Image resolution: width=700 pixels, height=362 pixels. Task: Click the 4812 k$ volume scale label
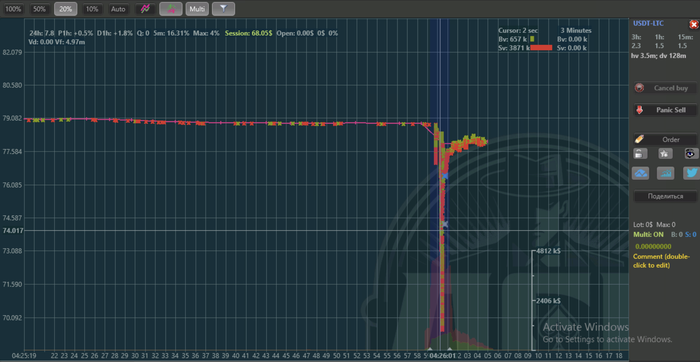click(548, 251)
